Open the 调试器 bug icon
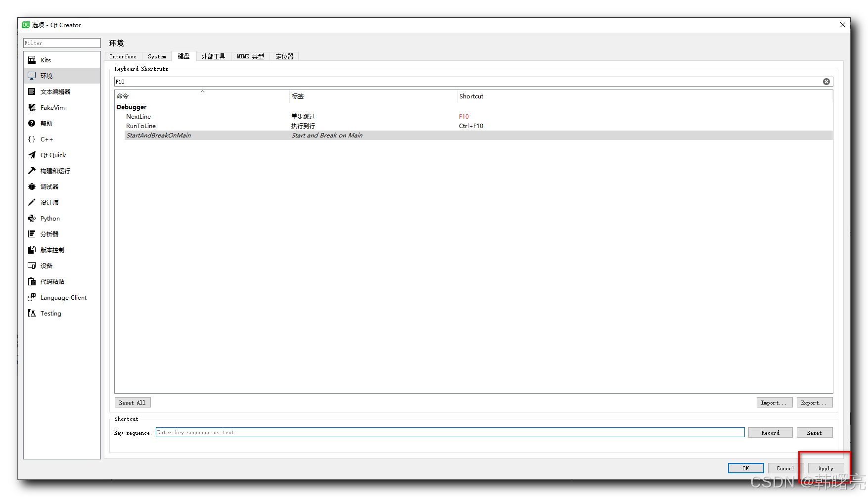 (32, 186)
